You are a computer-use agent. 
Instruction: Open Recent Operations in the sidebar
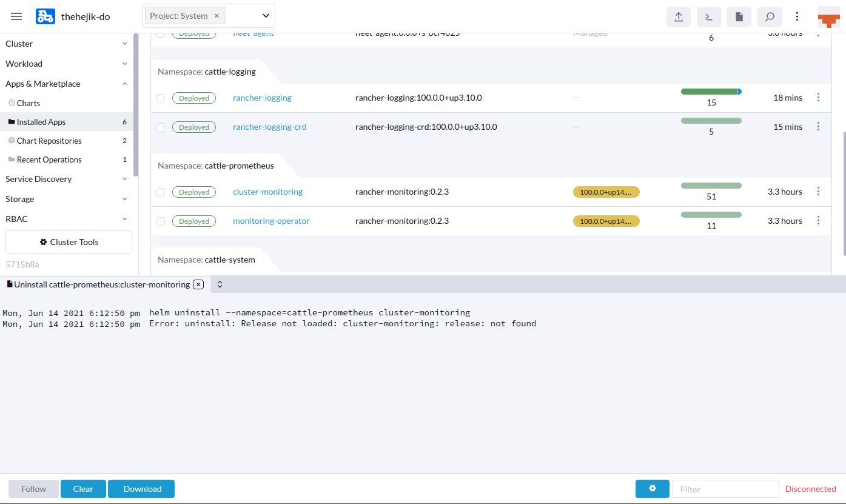pos(67,160)
